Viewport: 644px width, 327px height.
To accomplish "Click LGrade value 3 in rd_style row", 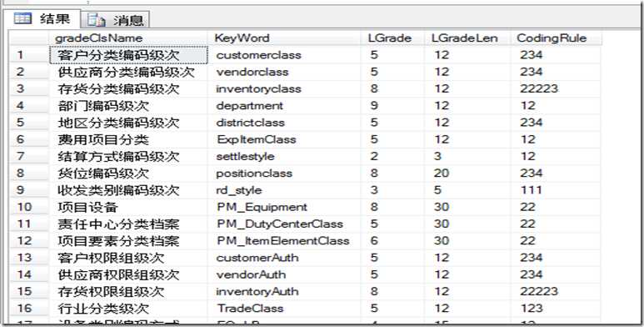I will 392,190.
